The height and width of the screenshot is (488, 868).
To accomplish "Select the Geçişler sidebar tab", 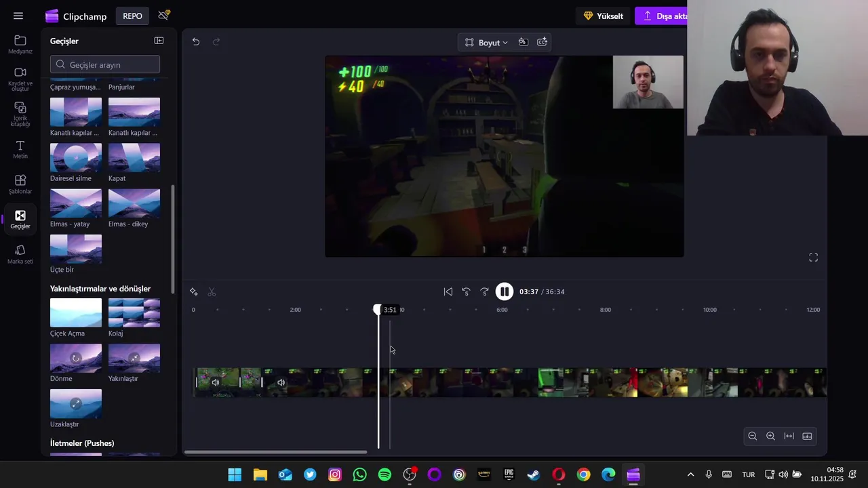I will click(20, 220).
